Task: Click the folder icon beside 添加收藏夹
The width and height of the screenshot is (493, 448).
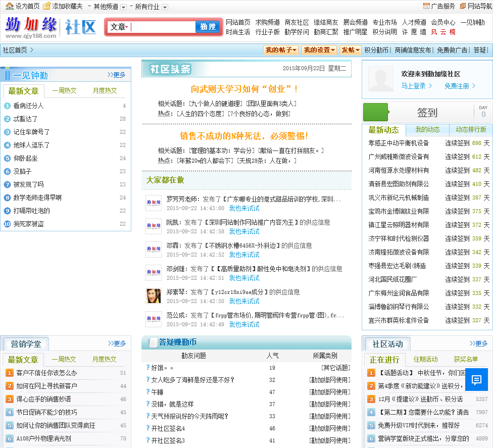Action: pos(46,6)
